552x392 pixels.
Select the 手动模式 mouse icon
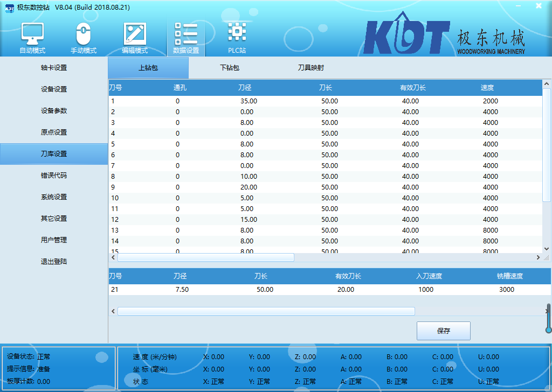(83, 34)
